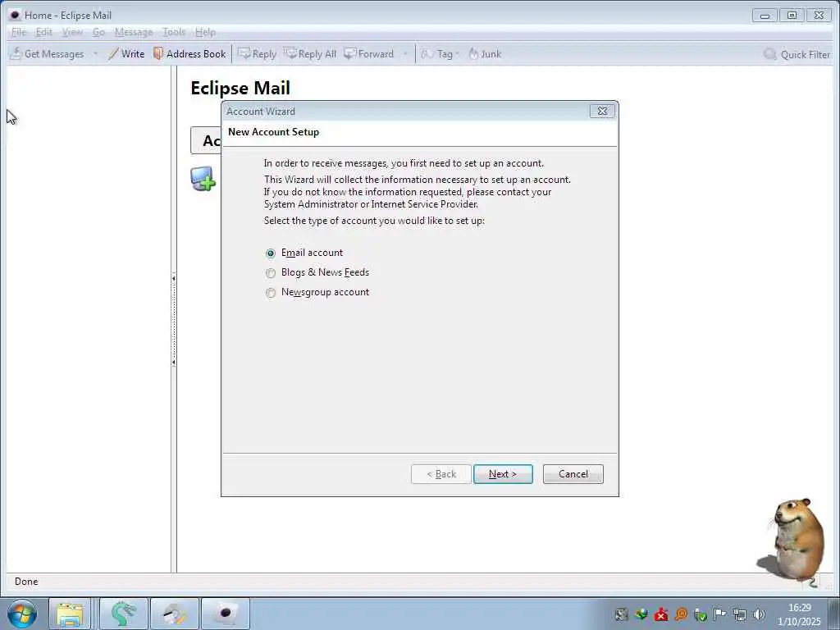This screenshot has height=630, width=840.
Task: Choose Blogs & News Feeds option
Action: (x=271, y=273)
